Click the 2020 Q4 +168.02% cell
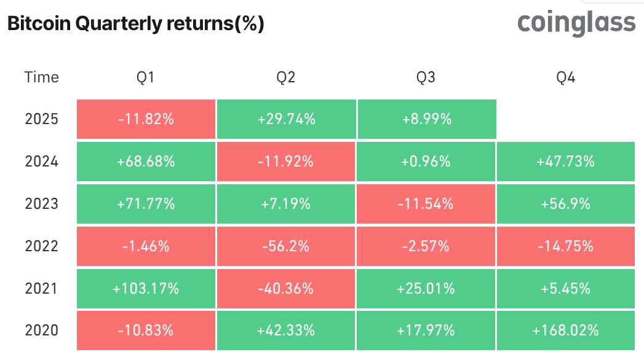644x352 pixels. [566, 330]
